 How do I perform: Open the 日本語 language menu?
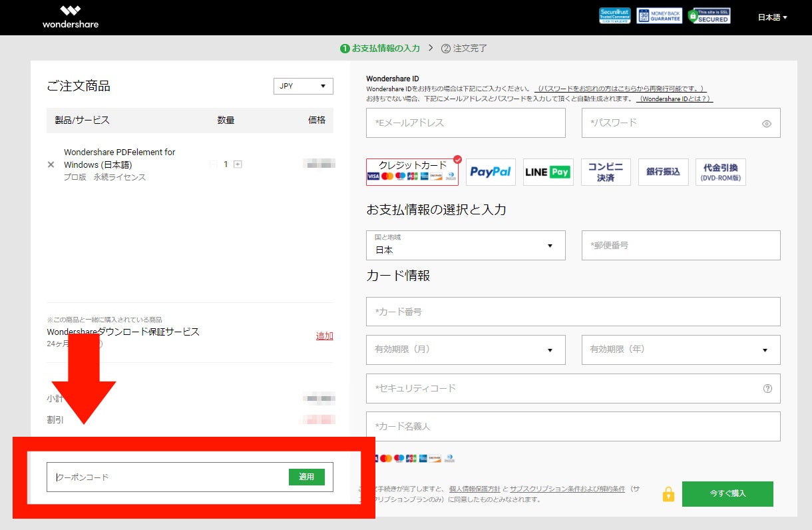coord(771,17)
